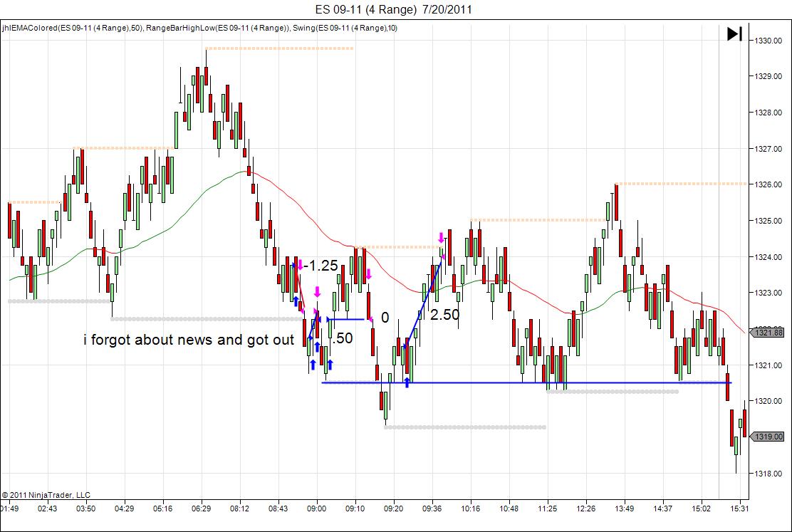
Task: Click the "2.50" trade result label
Action: pos(444,315)
